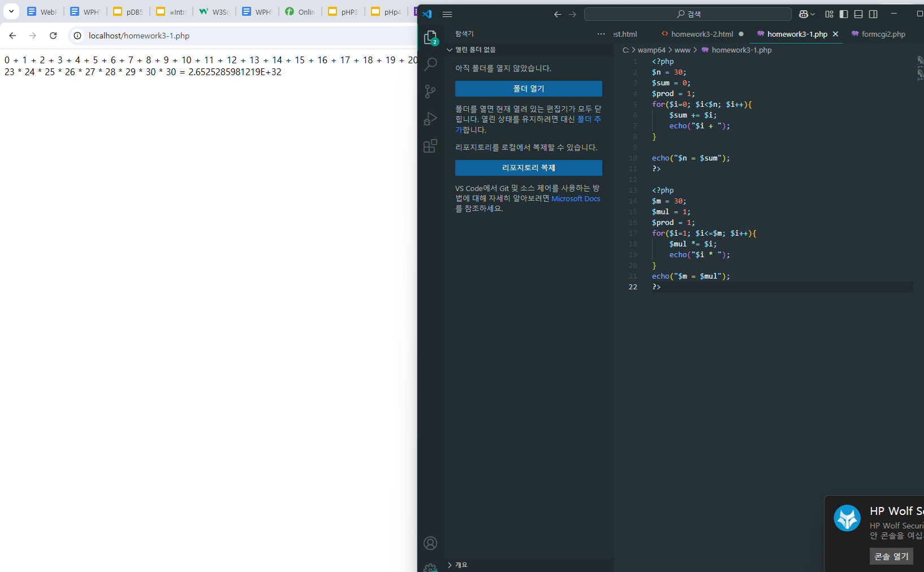Open the Source Control view

point(430,92)
